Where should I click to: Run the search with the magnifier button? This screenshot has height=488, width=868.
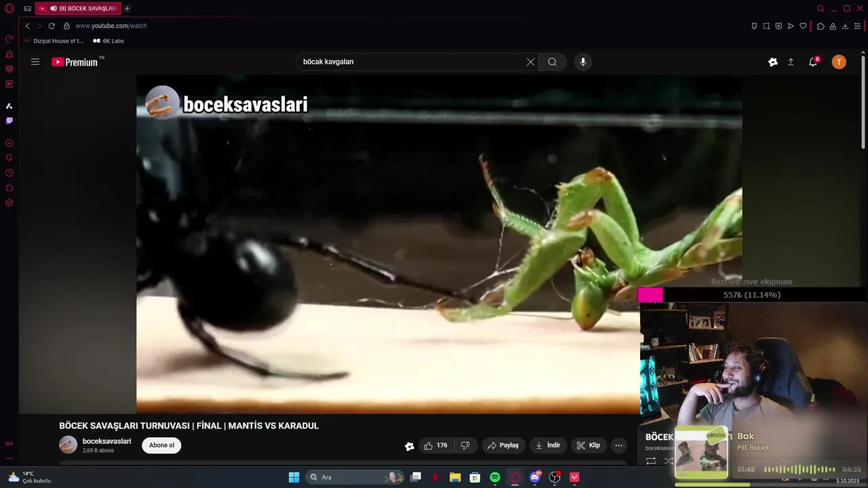point(553,62)
